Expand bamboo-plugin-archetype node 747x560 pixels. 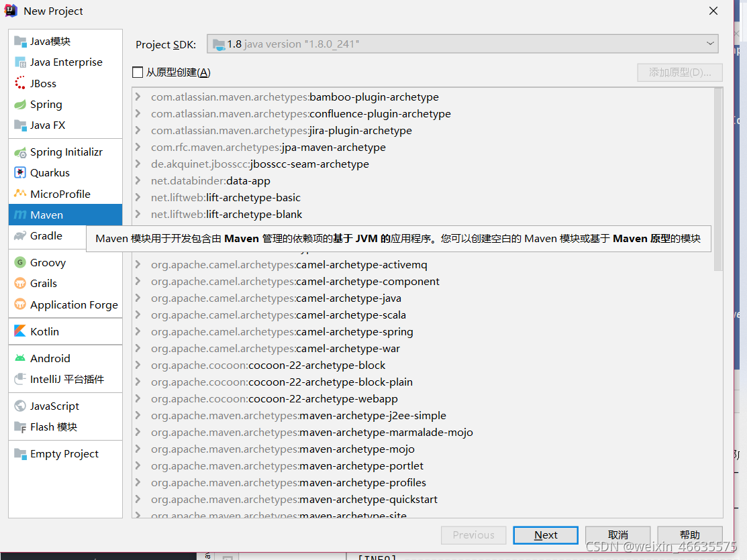[x=138, y=97]
